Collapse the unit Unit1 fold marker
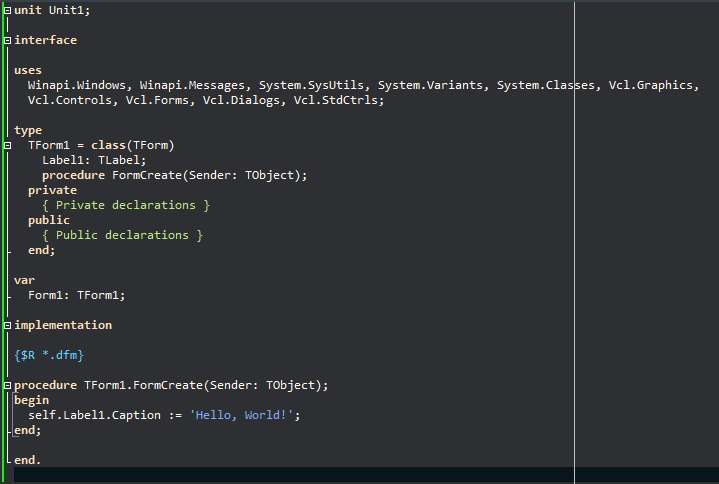 [7, 10]
